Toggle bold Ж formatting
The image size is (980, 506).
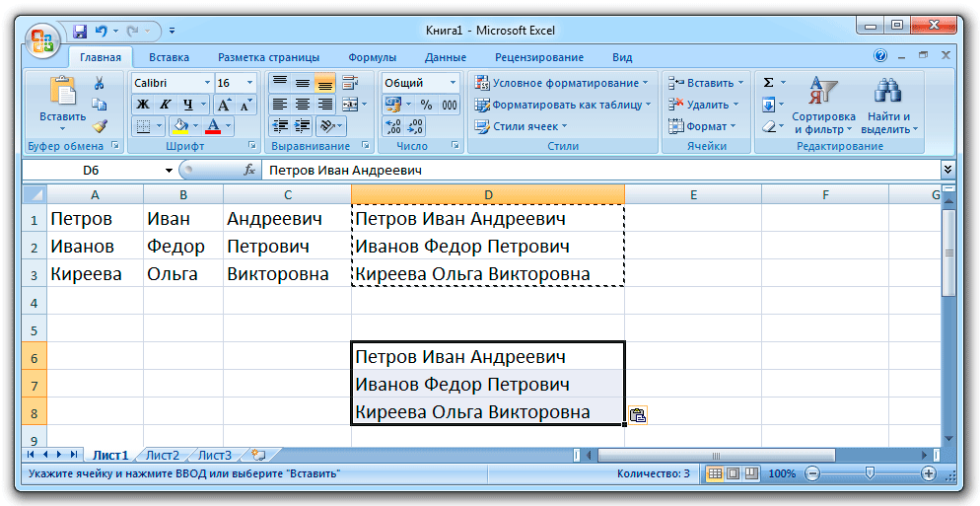click(143, 105)
